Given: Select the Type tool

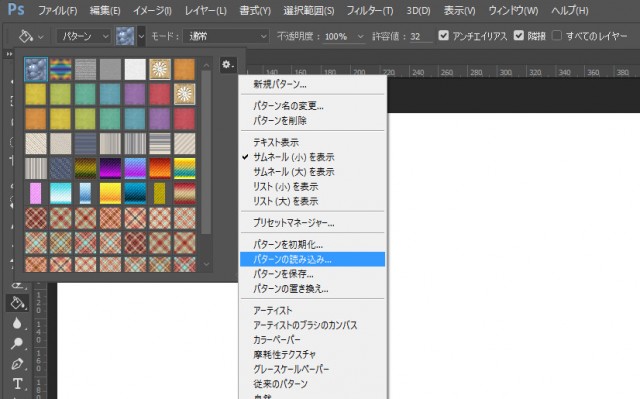Looking at the screenshot, I should click(x=17, y=383).
